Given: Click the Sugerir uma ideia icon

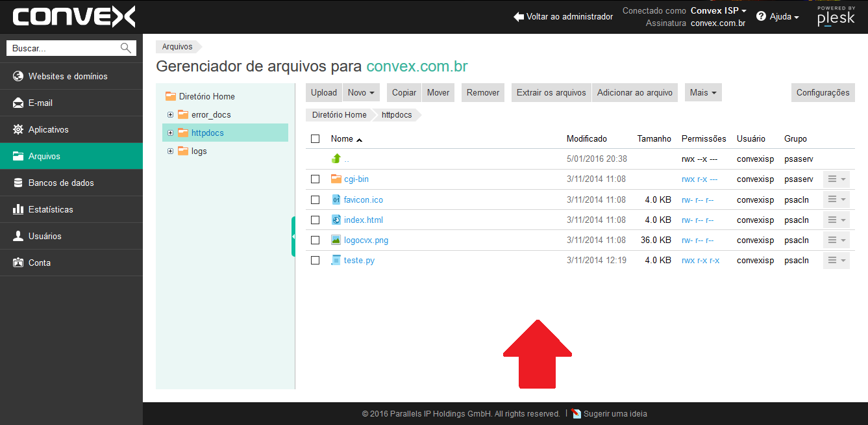Looking at the screenshot, I should (x=577, y=413).
